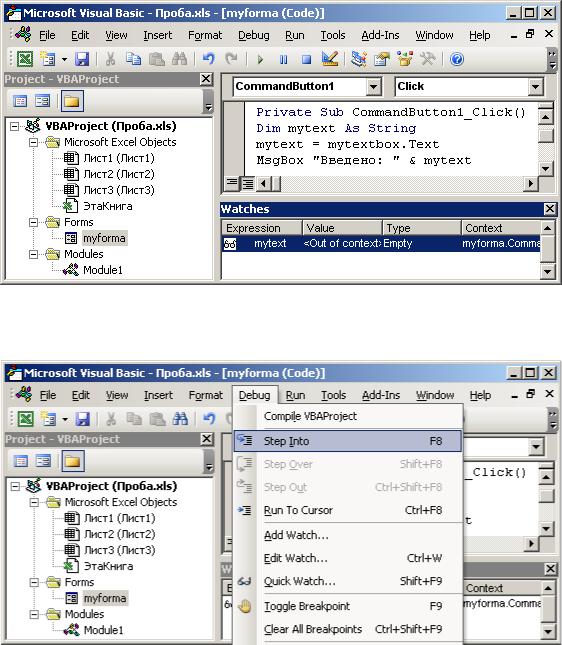Viewport: 562px width, 645px height.
Task: Click down arrow of upper Watches scrollbar
Action: pos(548,271)
